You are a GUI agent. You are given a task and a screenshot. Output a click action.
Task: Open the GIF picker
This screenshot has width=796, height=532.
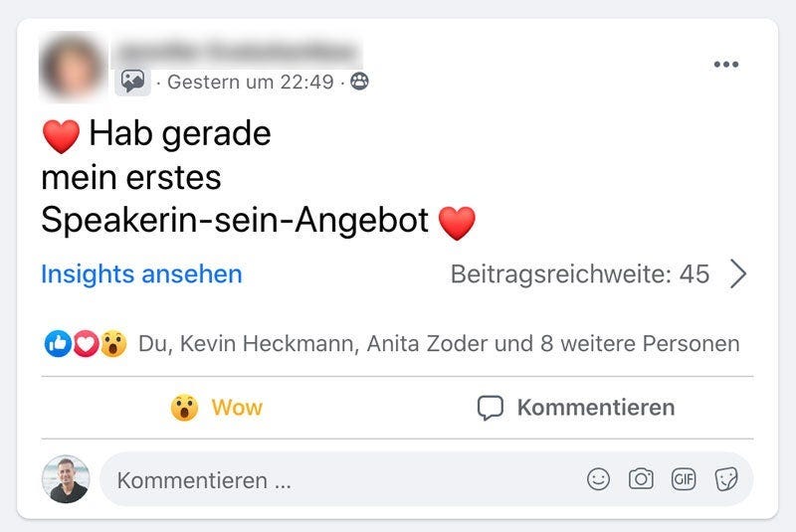(x=684, y=479)
